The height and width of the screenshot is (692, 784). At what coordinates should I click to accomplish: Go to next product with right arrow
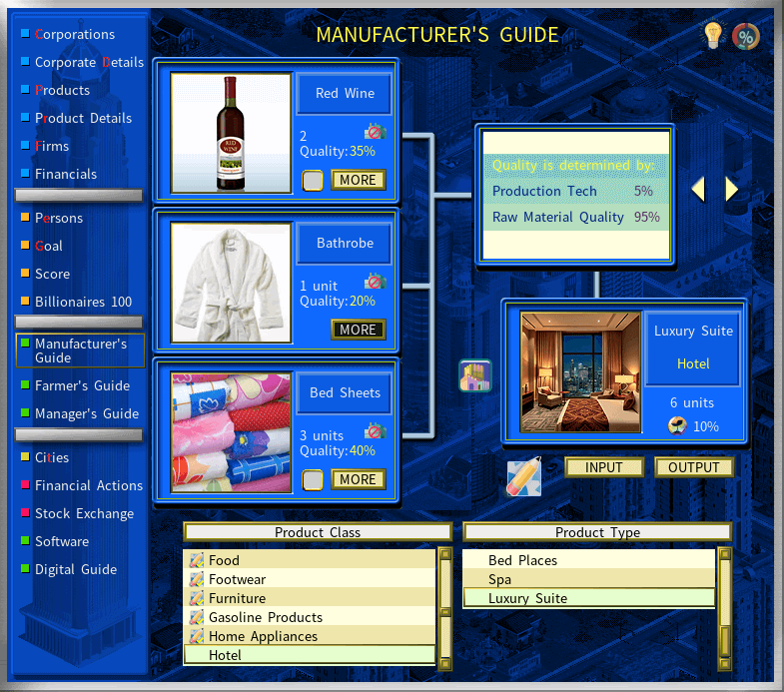click(x=732, y=189)
